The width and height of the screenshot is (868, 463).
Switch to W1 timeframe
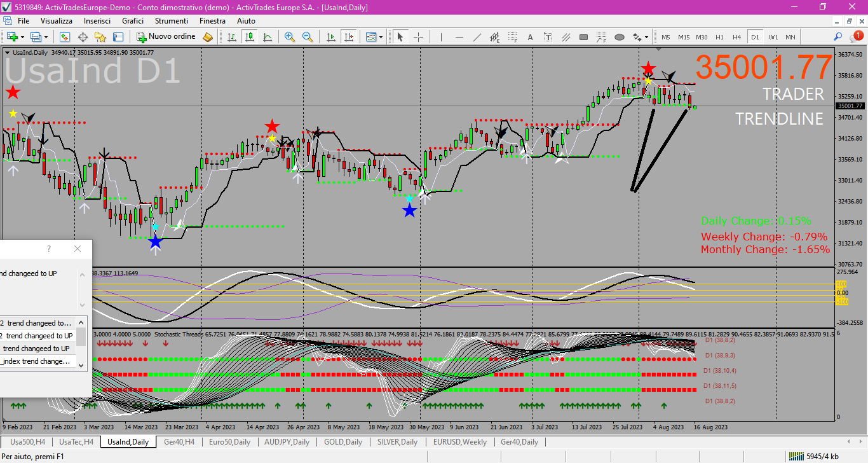[x=773, y=37]
